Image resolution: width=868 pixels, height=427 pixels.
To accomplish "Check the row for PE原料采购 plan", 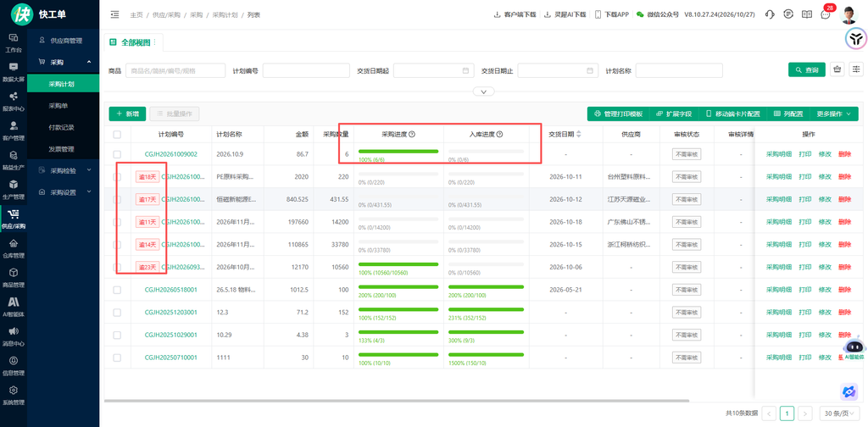I will (x=117, y=176).
